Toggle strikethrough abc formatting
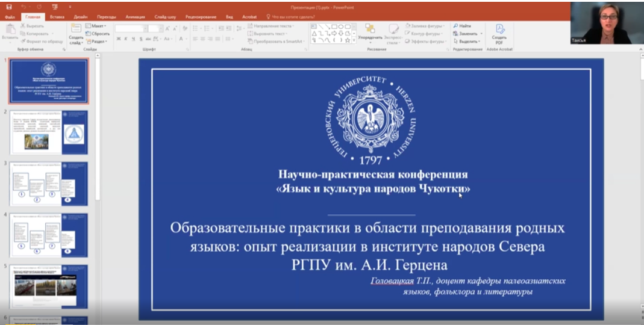Viewport: 644px width, 325px height. [x=148, y=39]
